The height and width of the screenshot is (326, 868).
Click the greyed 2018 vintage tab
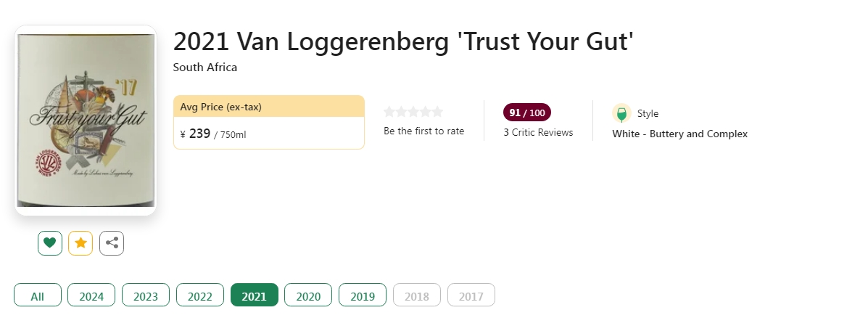point(417,296)
